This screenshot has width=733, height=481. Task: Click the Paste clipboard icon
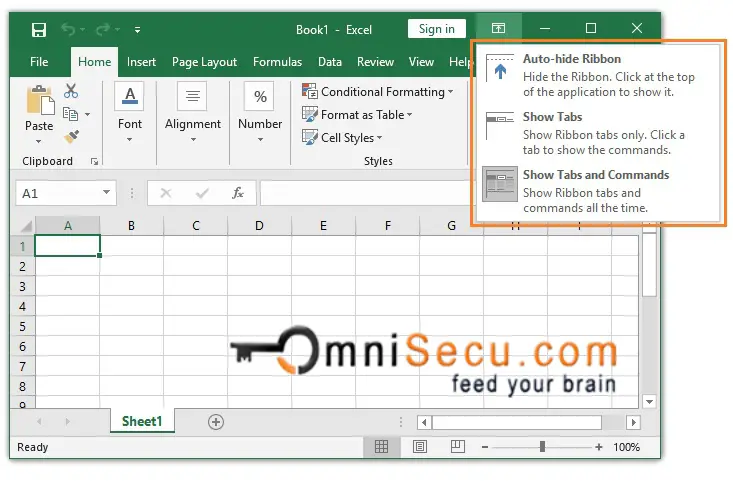pyautogui.click(x=40, y=100)
